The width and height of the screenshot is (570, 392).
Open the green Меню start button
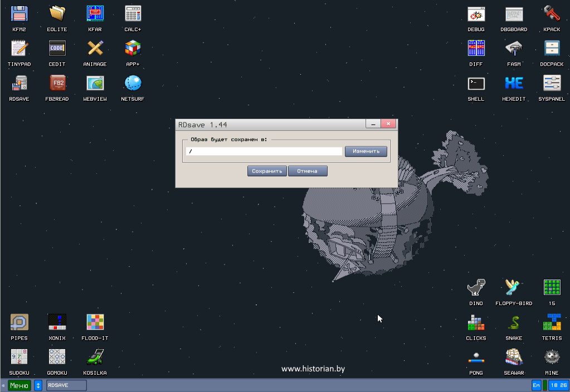[x=20, y=385]
